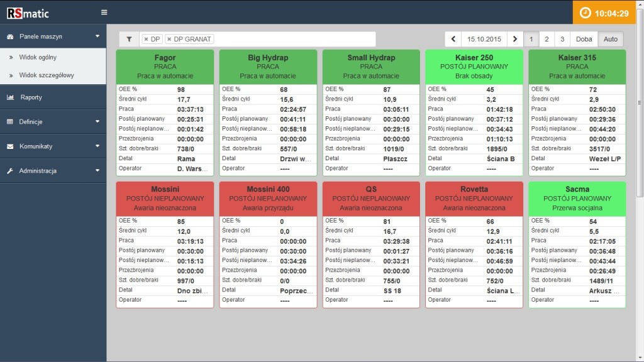
Task: Open the Rovetta machine card header
Action: coord(474,198)
